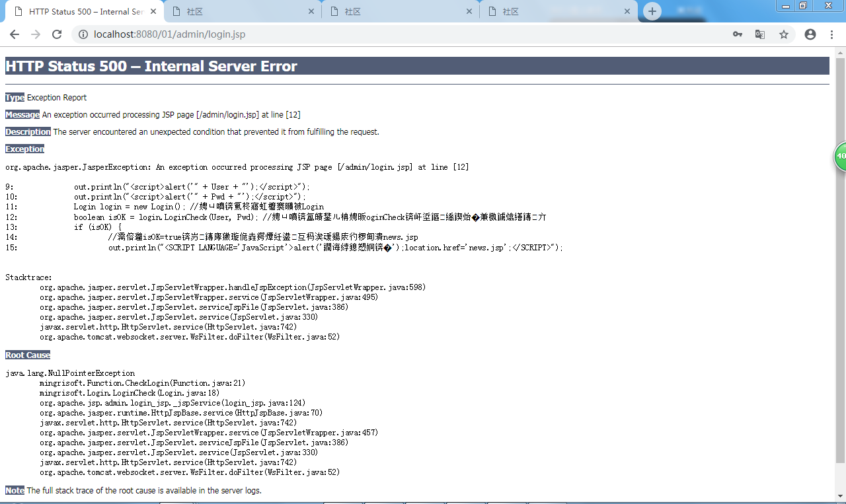Image resolution: width=846 pixels, height=504 pixels.
Task: Bookmark this page with the star
Action: tap(784, 34)
